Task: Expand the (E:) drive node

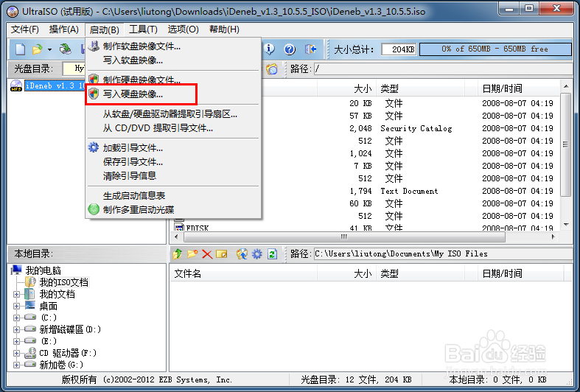Action: [x=16, y=341]
